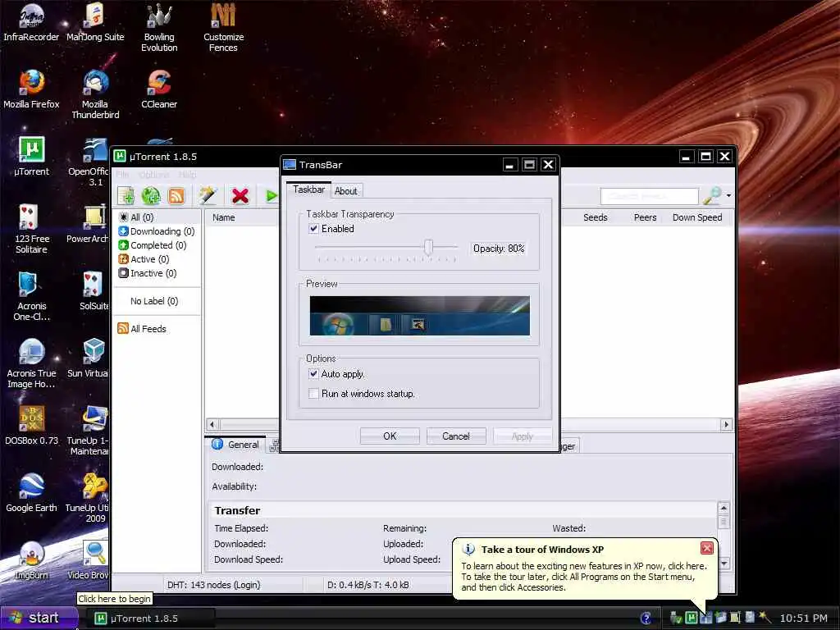Click Add Torrent icon in µTorrent toolbar
This screenshot has height=630, width=840.
(126, 195)
